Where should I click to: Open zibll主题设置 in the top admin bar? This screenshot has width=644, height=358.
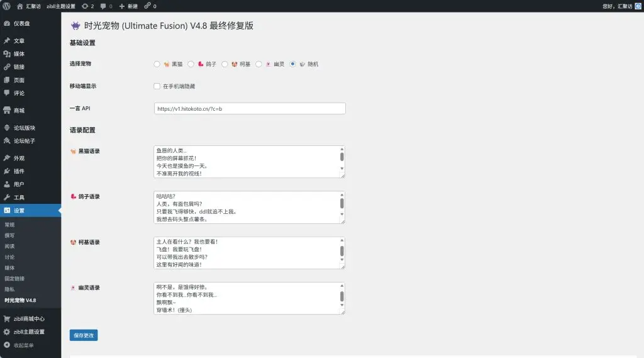pos(61,6)
